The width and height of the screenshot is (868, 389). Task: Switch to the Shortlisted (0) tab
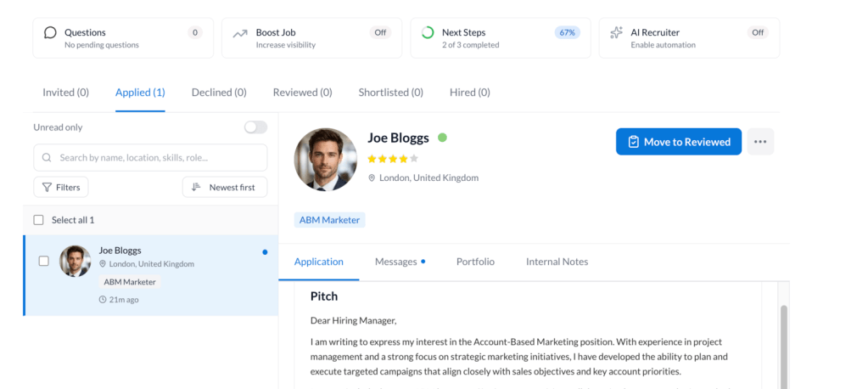coord(390,93)
